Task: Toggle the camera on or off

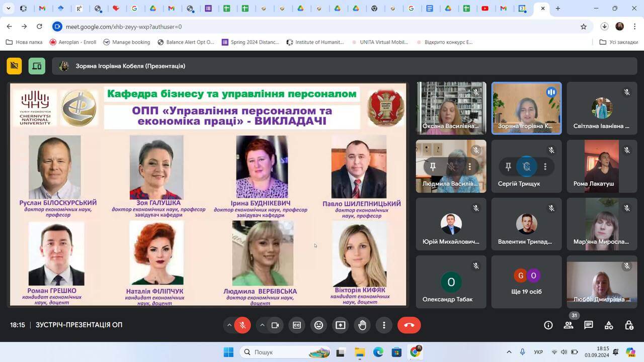Action: (x=275, y=325)
